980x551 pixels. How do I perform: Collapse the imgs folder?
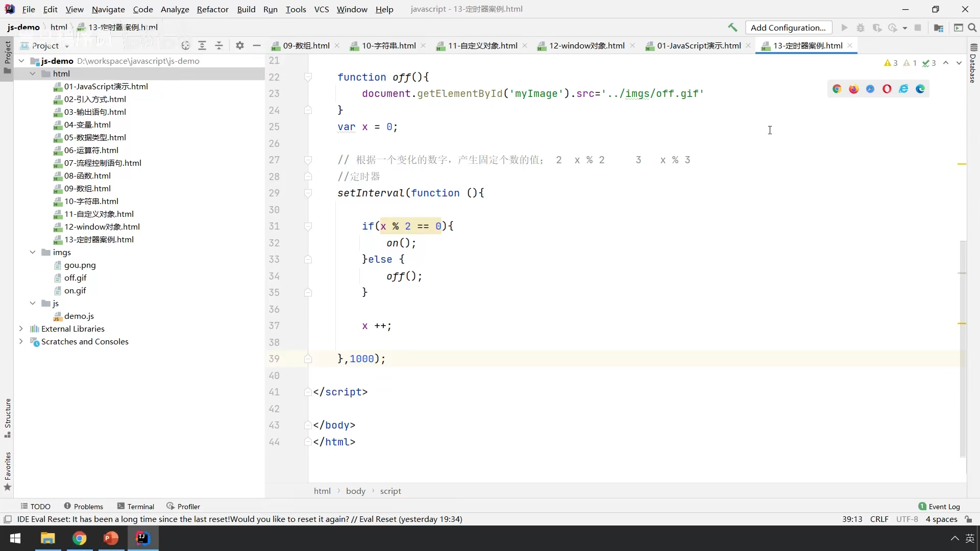coord(33,252)
